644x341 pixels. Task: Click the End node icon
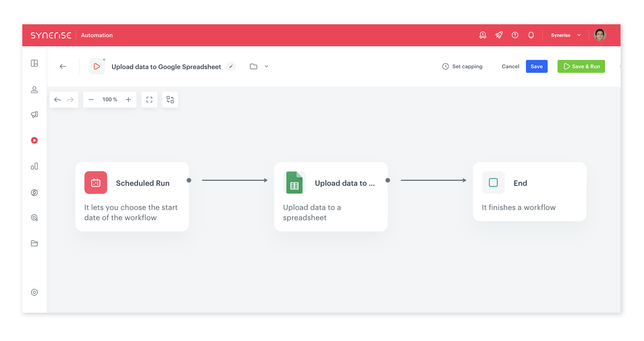coord(493,183)
